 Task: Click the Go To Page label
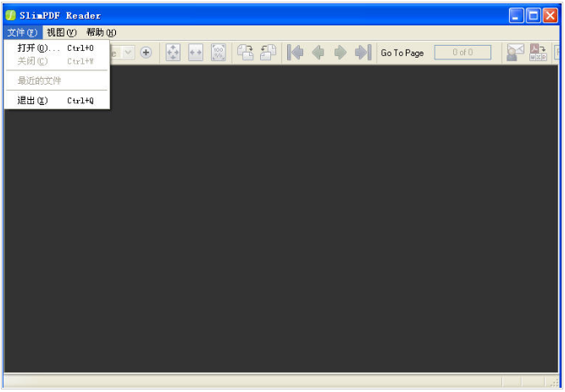402,53
